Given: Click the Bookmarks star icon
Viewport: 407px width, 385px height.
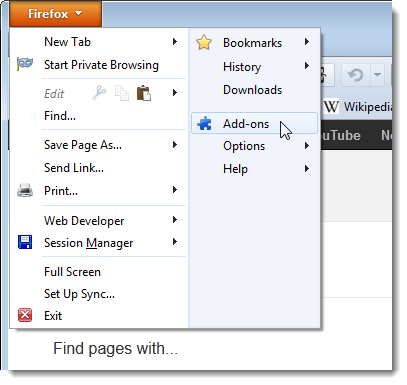Looking at the screenshot, I should 204,43.
